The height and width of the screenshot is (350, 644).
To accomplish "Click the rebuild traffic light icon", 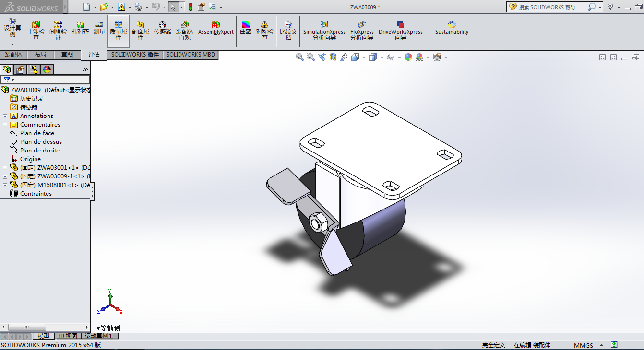I will coord(191,7).
